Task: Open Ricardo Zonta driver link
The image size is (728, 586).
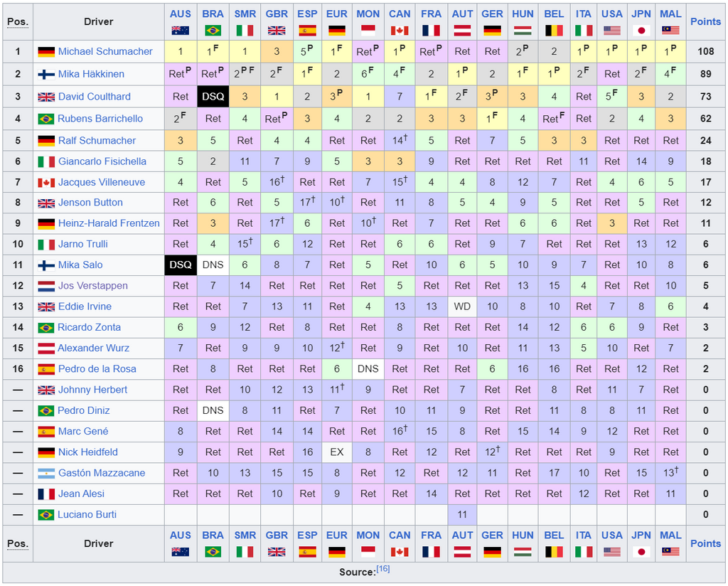Action: (89, 327)
